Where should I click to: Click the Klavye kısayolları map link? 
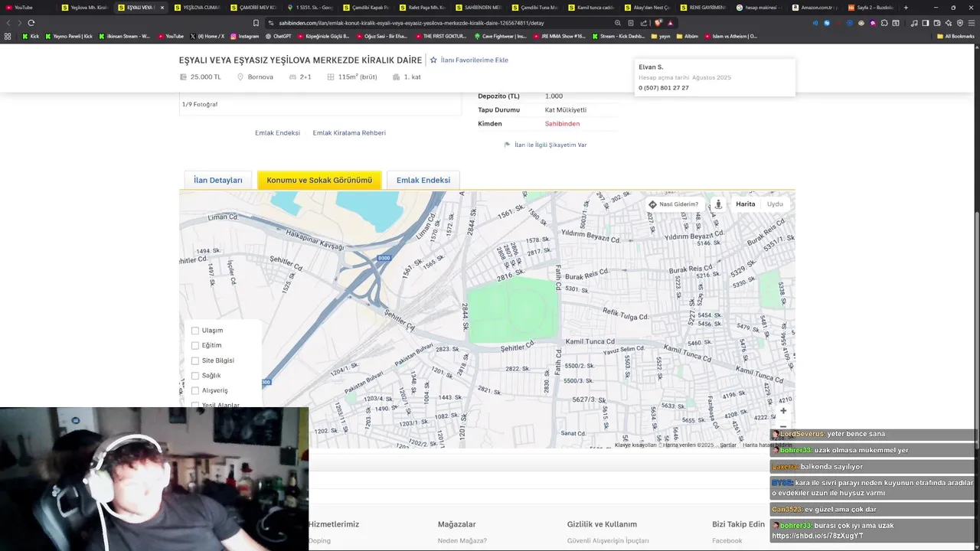(635, 445)
